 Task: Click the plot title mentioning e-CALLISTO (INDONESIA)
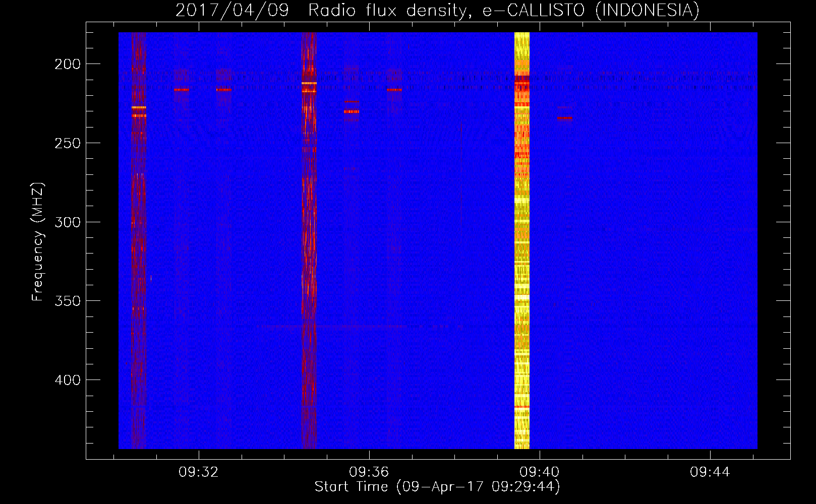point(437,10)
